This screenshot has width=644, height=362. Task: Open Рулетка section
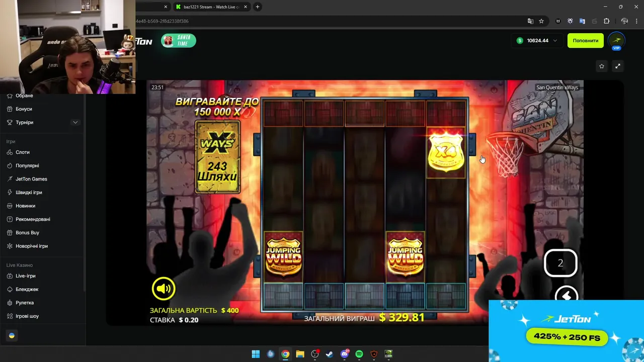pyautogui.click(x=25, y=303)
